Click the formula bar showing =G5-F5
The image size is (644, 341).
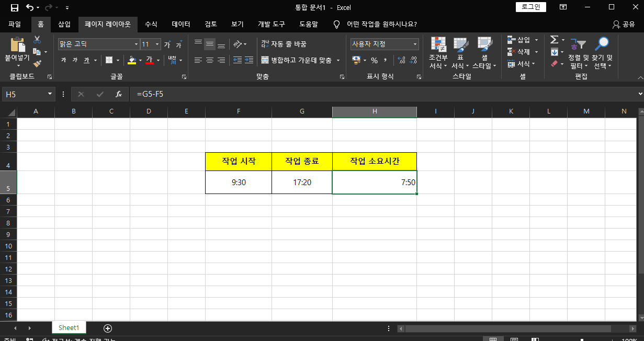click(385, 94)
